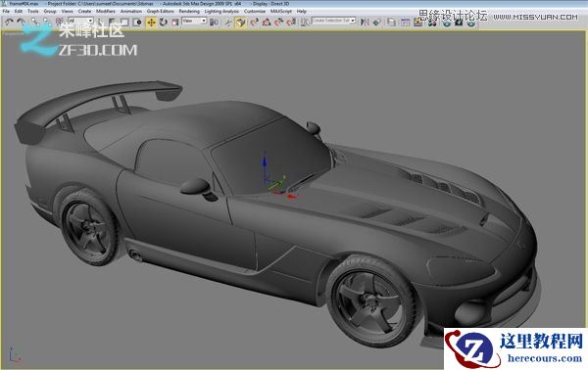Click the Align tool icon

pos(377,23)
